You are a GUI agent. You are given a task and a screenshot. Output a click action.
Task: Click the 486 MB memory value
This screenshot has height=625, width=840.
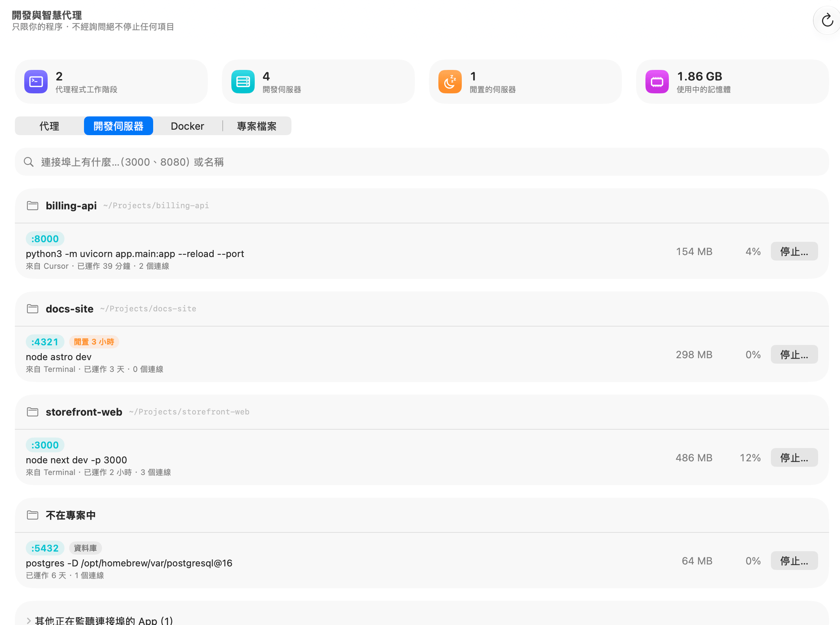tap(694, 457)
